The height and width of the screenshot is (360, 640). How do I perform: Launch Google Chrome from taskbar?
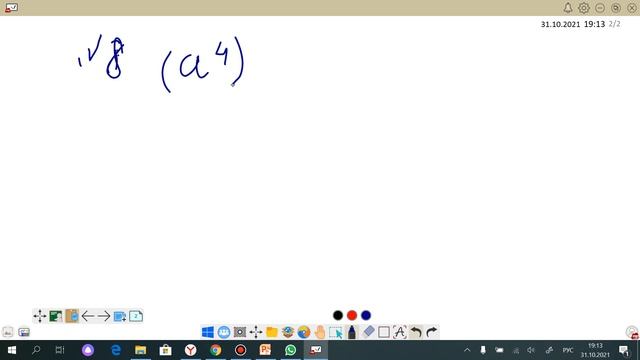tap(216, 350)
